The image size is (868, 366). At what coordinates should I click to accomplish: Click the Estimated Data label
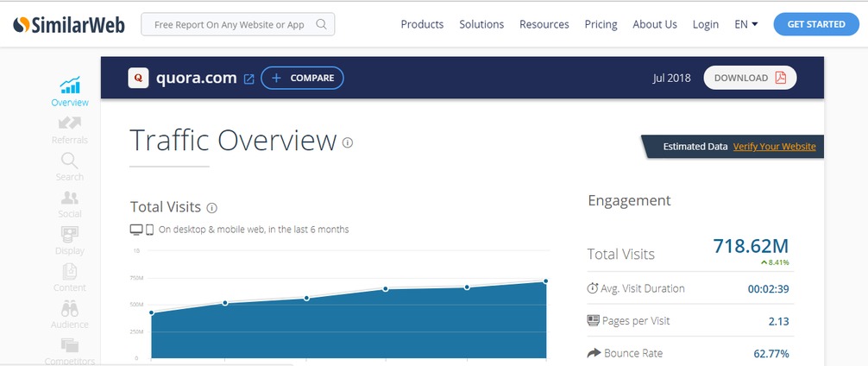(695, 147)
